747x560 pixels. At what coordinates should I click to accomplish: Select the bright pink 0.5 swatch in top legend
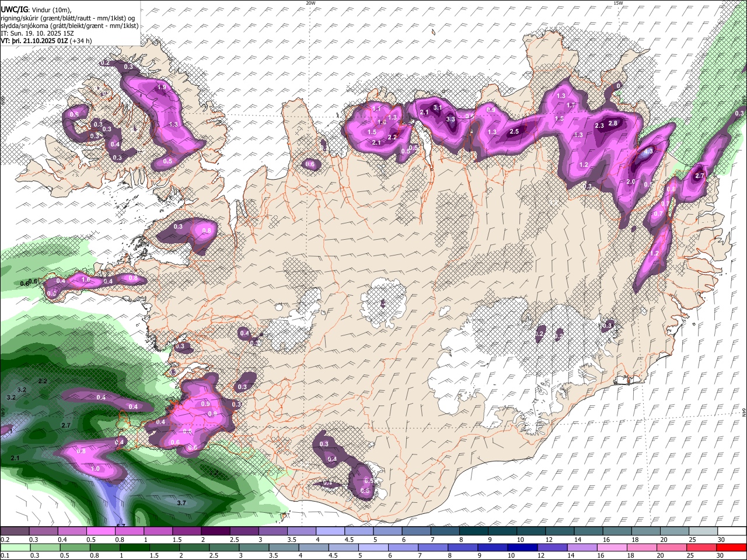pyautogui.click(x=100, y=531)
